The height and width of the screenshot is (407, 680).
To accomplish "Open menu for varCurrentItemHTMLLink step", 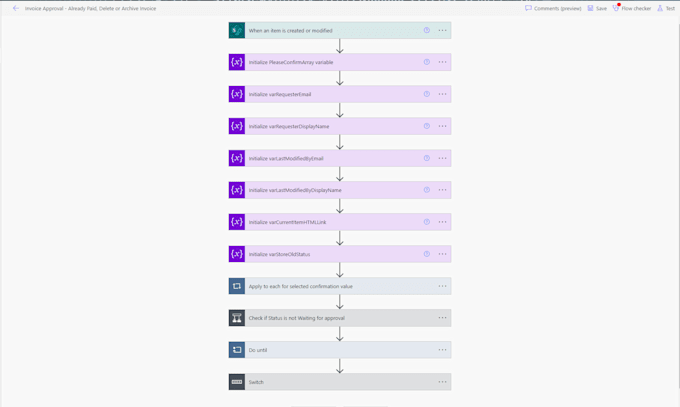I will 442,222.
